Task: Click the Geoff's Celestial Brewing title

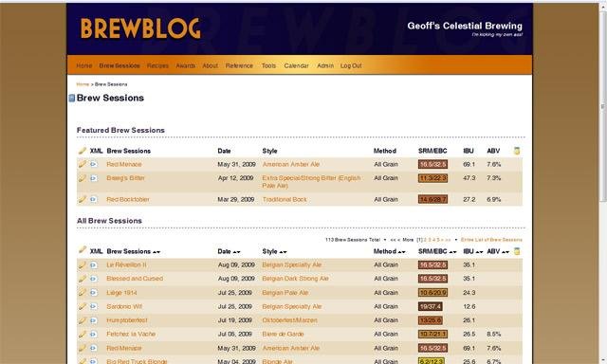Action: coord(465,26)
